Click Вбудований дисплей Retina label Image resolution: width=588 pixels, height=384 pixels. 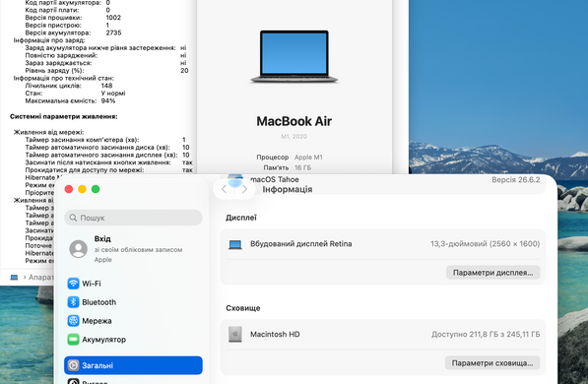click(301, 244)
